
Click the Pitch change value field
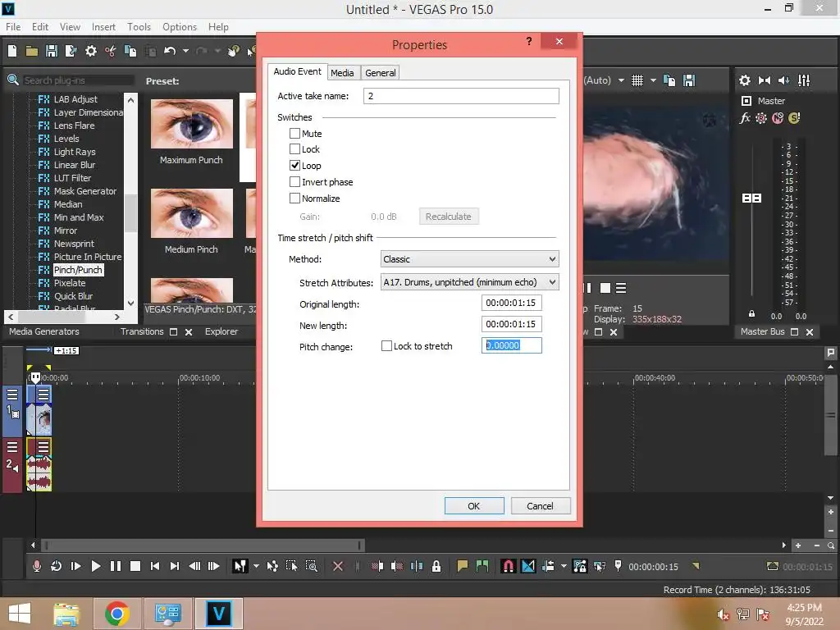[511, 345]
